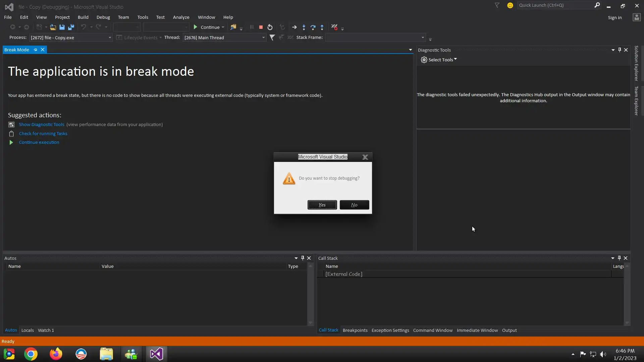Click the Step Over icon
The width and height of the screenshot is (644, 362).
pyautogui.click(x=313, y=27)
